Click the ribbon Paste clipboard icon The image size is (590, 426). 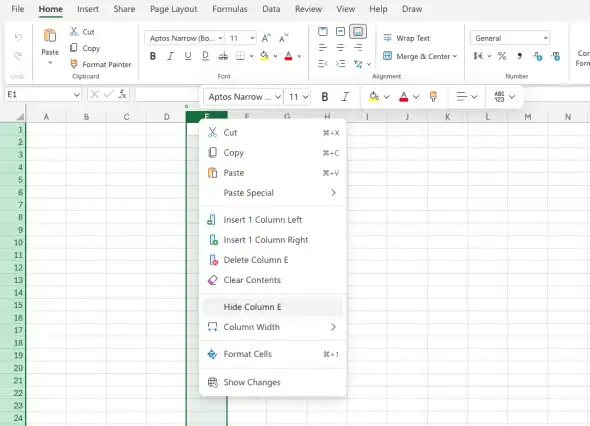point(50,36)
